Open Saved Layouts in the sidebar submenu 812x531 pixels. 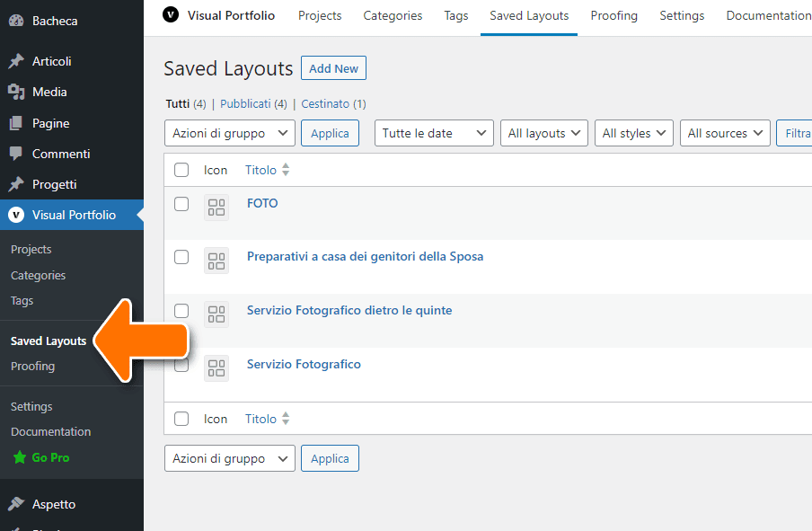[x=49, y=341]
